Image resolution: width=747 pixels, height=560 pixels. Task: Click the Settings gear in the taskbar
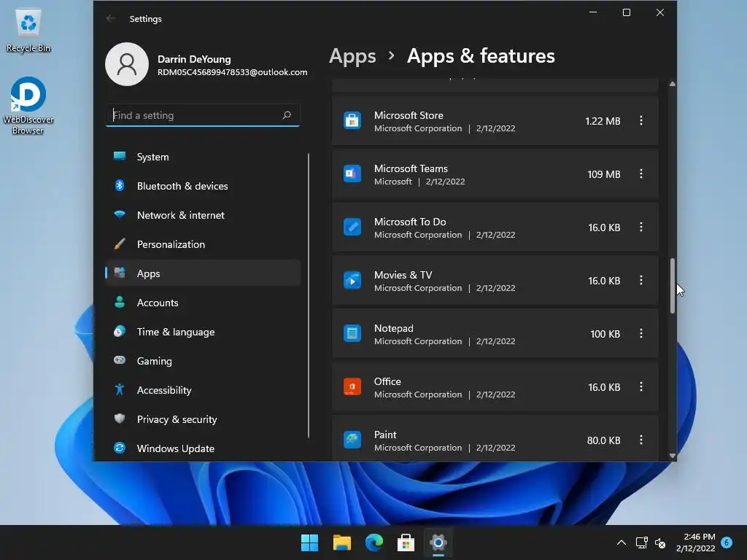click(438, 542)
